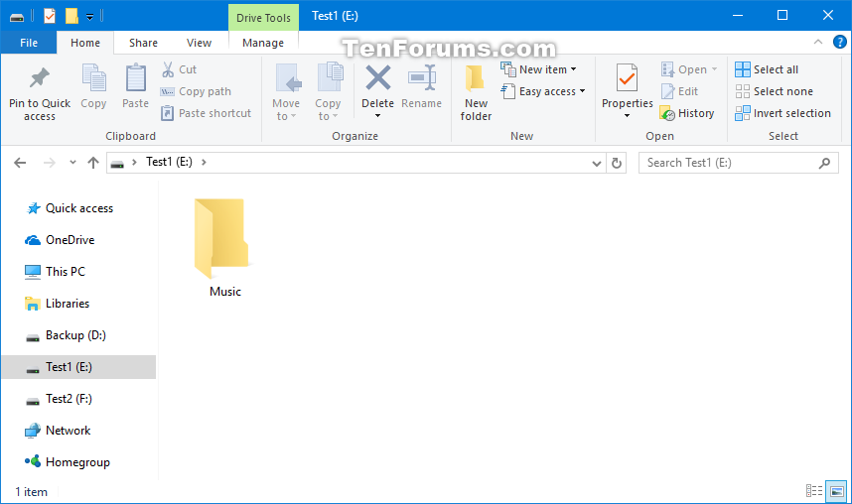Click the search magnifier icon
The width and height of the screenshot is (852, 504).
[825, 163]
